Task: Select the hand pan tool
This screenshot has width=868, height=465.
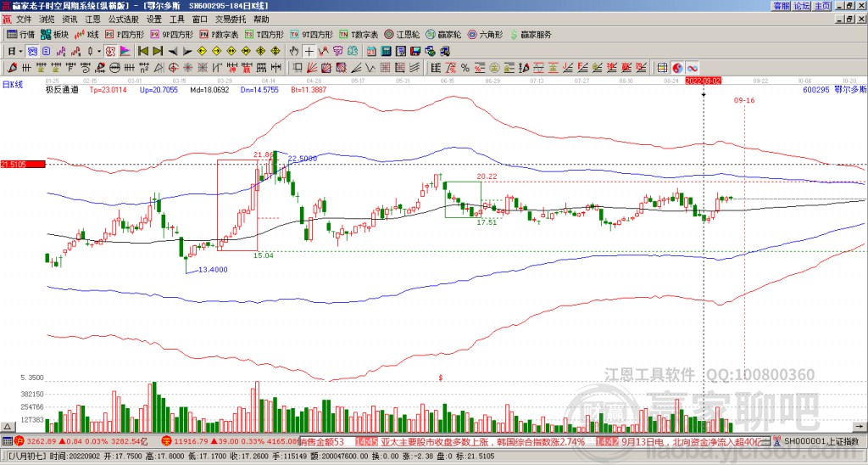Action: [294, 52]
